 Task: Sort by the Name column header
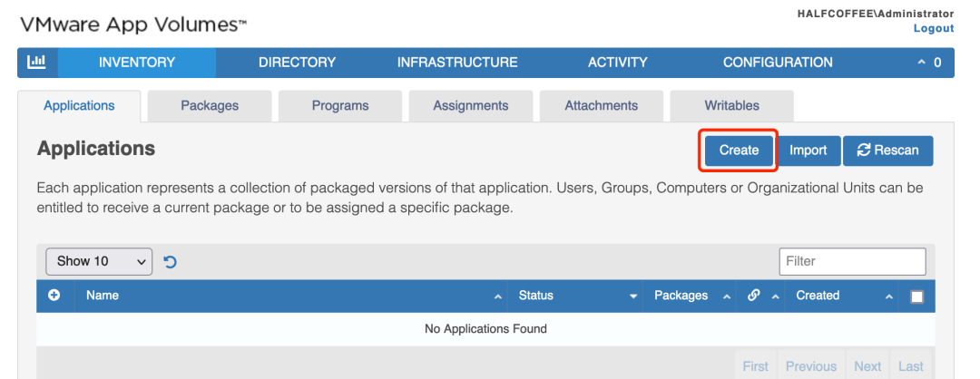(103, 296)
